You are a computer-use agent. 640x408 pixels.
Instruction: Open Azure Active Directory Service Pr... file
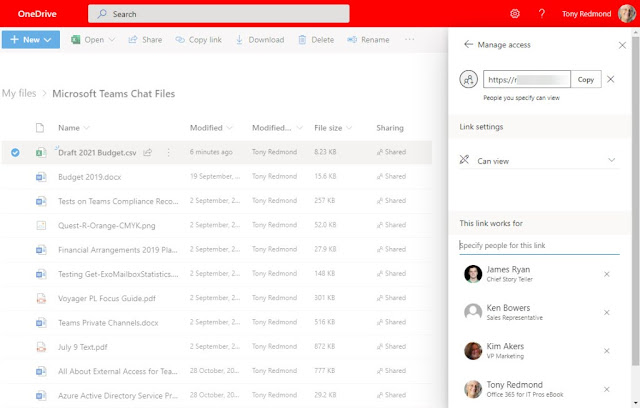click(118, 396)
